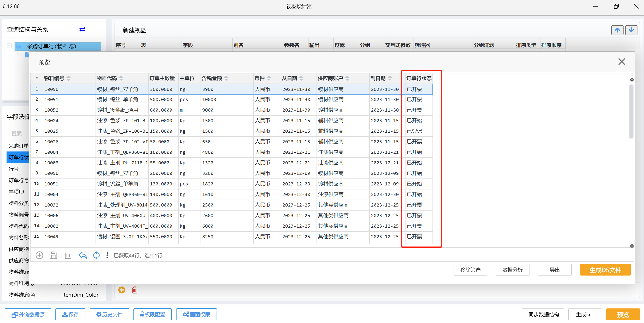Move row up with the up arrow button
This screenshot has height=323, width=644.
tap(617, 30)
